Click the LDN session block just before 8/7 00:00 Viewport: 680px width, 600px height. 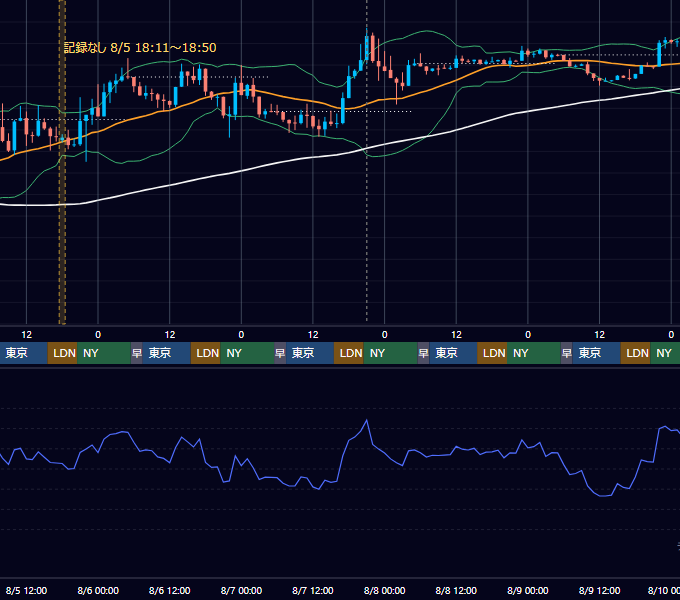point(206,353)
